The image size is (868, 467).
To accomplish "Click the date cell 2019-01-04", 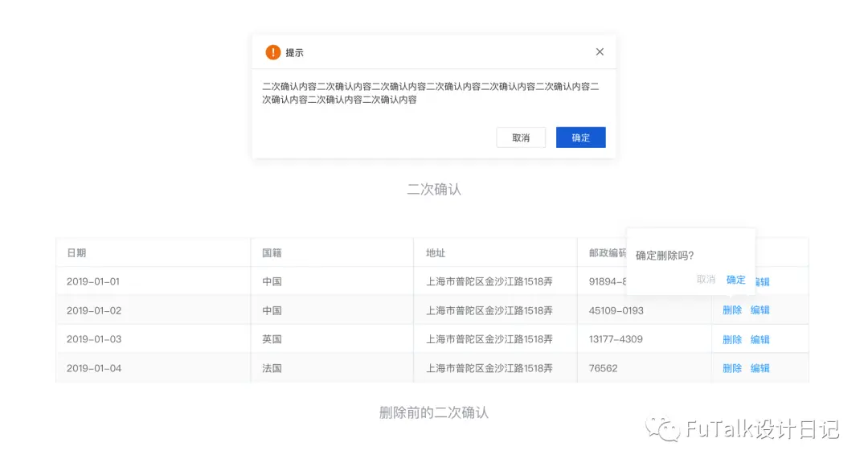I will [93, 368].
